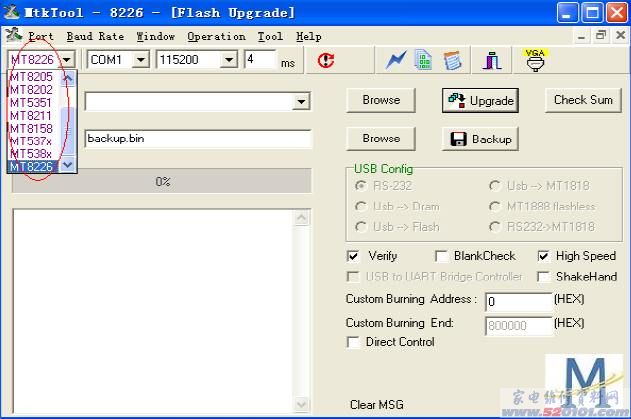Click inside the message log area
Screen dimensions: 631x419
(x=154, y=311)
